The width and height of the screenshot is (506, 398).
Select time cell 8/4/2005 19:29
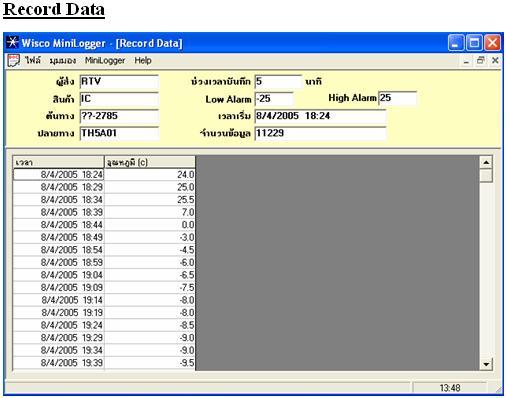(x=59, y=338)
